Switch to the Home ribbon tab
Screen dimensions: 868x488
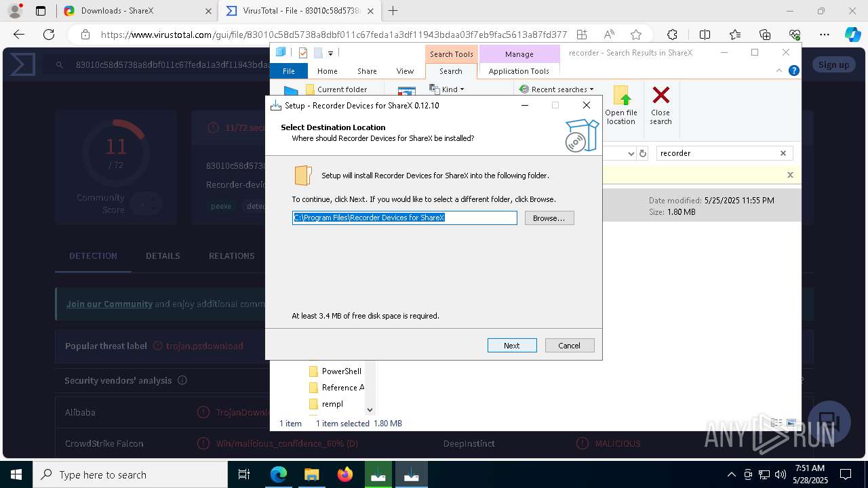(x=328, y=71)
